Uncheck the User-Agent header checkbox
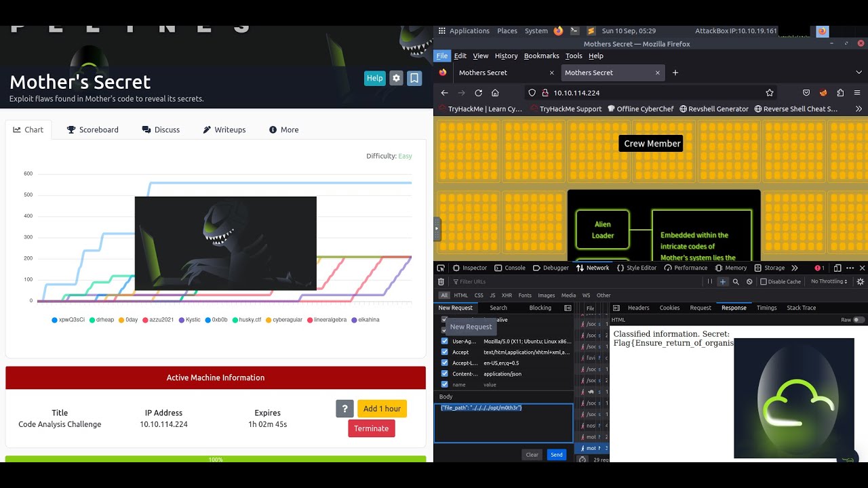 [x=445, y=341]
